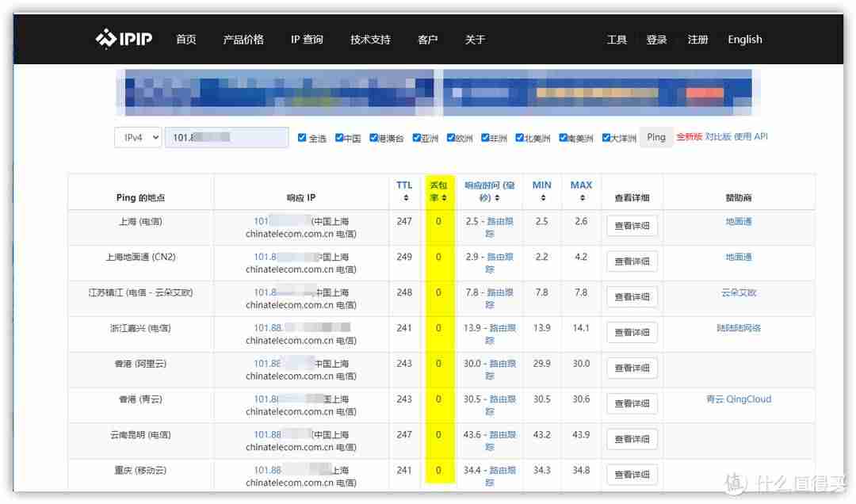Sort by response time column

pyautogui.click(x=497, y=198)
